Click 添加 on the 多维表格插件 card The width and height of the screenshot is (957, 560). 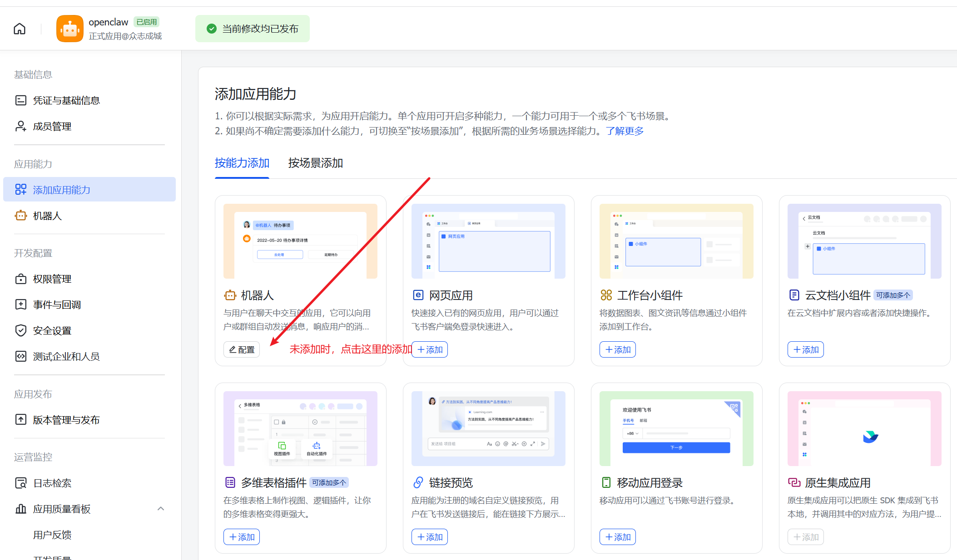point(241,537)
